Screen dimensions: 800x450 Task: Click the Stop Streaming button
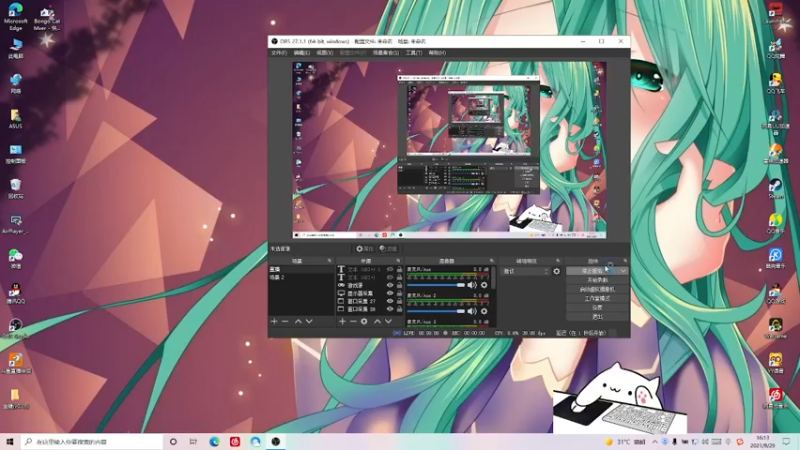(x=592, y=271)
